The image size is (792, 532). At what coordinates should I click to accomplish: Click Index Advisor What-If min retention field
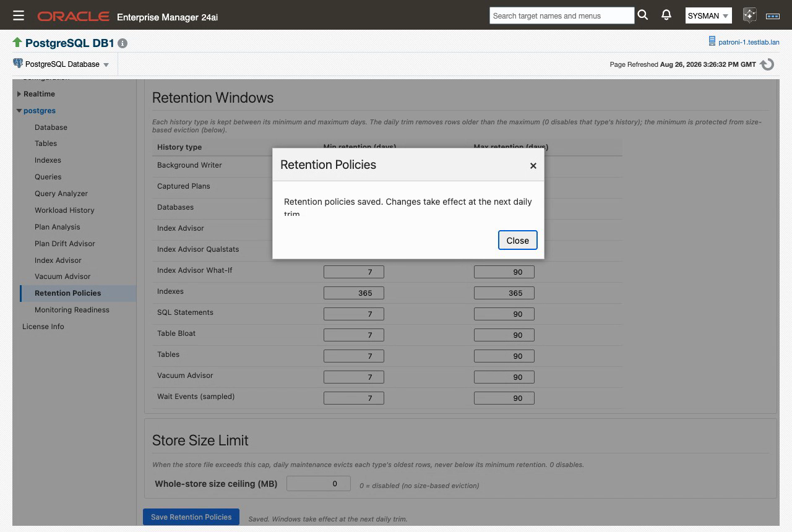(x=354, y=272)
